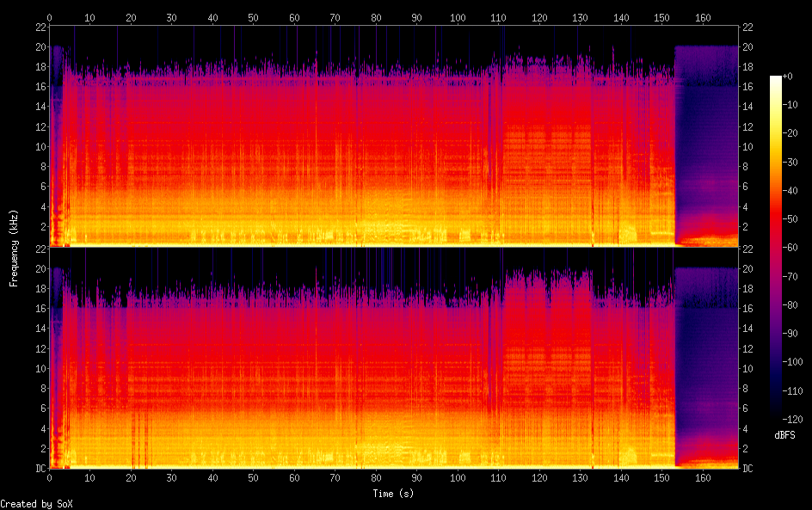Click the lower channel's right '12' kHz tick

coord(747,348)
